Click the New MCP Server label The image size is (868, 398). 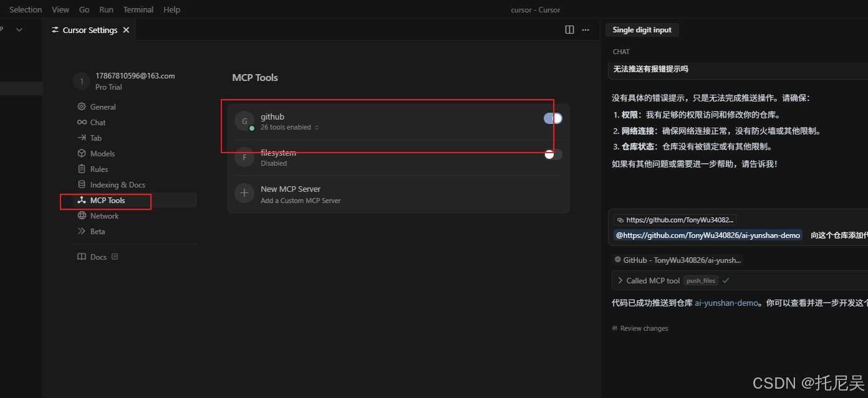click(291, 189)
